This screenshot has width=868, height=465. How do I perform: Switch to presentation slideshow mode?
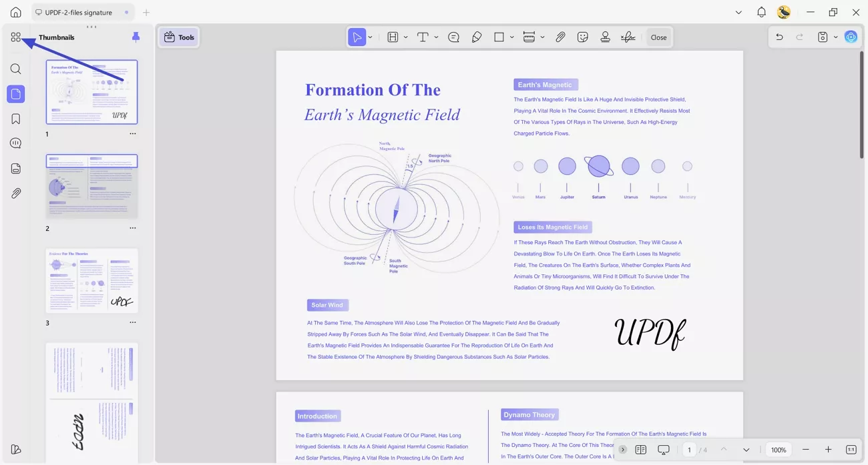[x=663, y=450]
